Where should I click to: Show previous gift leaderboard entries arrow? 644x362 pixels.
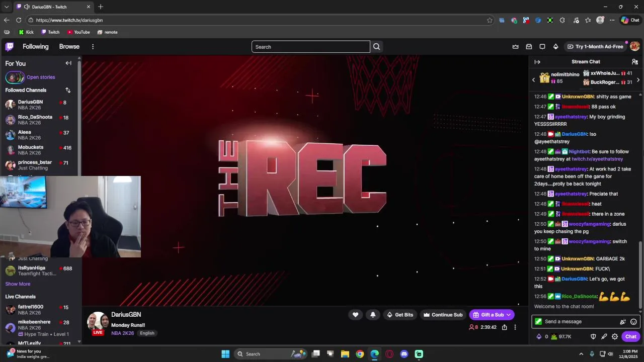pyautogui.click(x=534, y=80)
